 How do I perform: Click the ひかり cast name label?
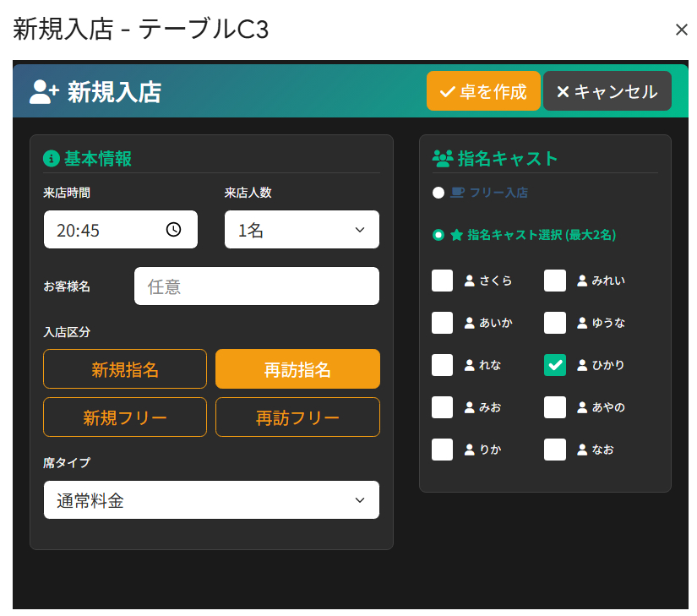coord(608,365)
